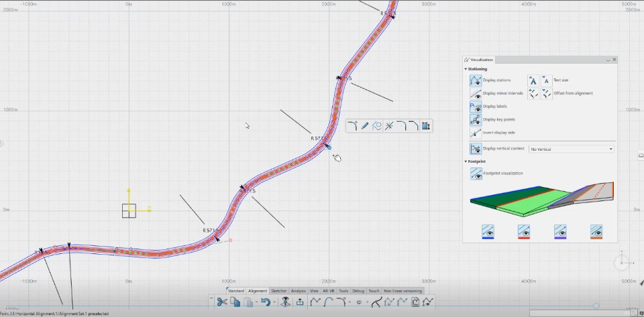Switch to the Sketcher tab

279,291
